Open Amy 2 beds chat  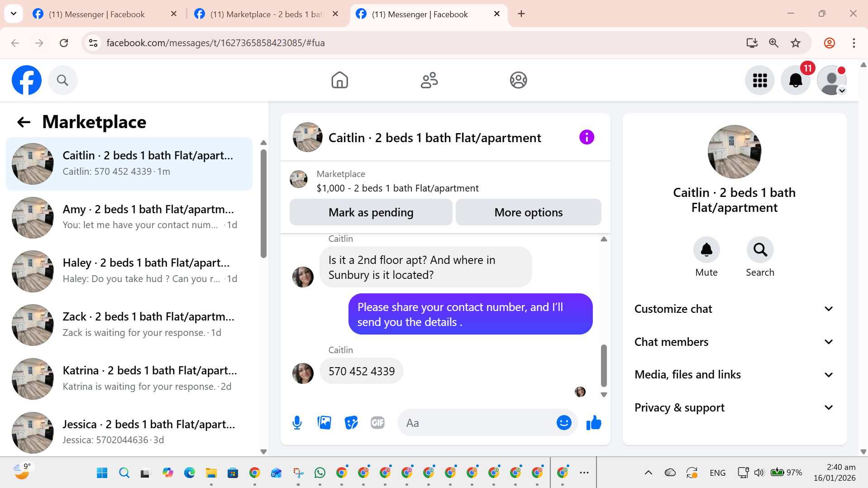(129, 217)
